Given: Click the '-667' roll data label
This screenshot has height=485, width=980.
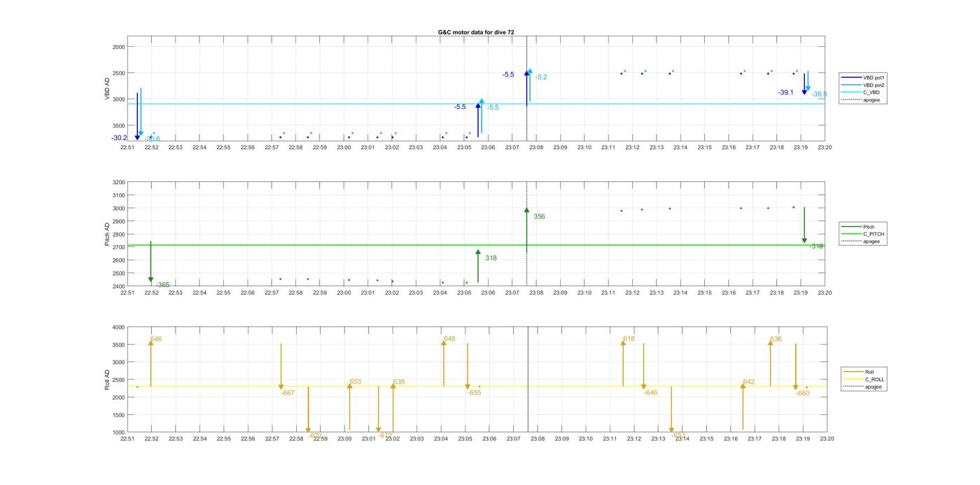Looking at the screenshot, I should coord(288,393).
